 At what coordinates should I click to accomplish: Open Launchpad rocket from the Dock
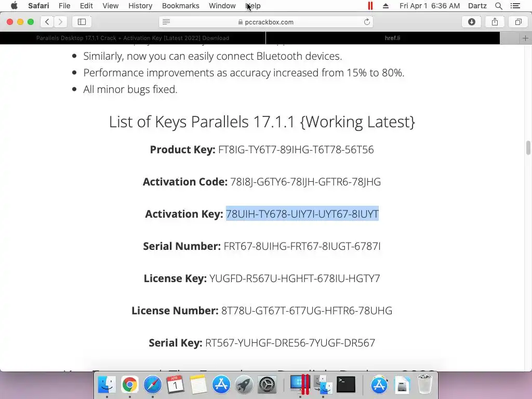[x=244, y=384]
